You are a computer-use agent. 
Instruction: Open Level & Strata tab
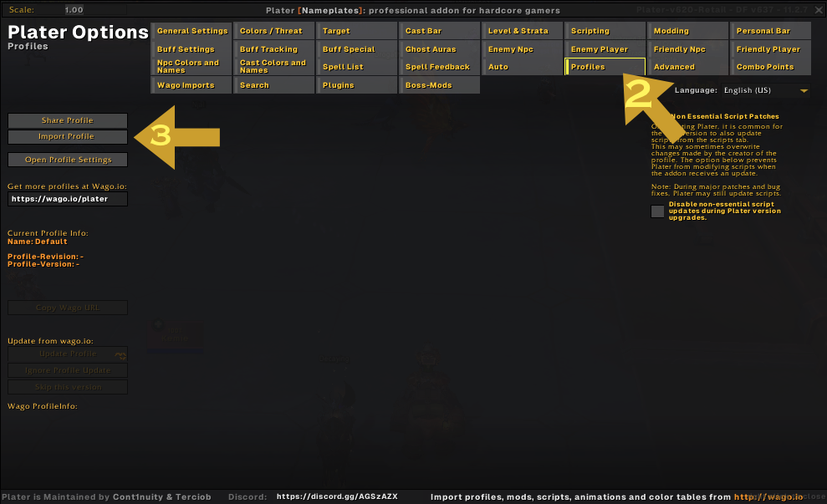pyautogui.click(x=523, y=31)
